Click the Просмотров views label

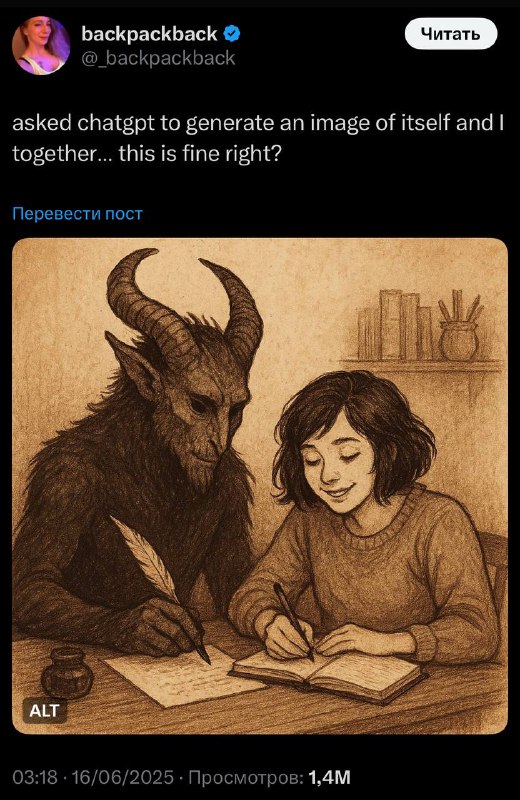pos(246,778)
